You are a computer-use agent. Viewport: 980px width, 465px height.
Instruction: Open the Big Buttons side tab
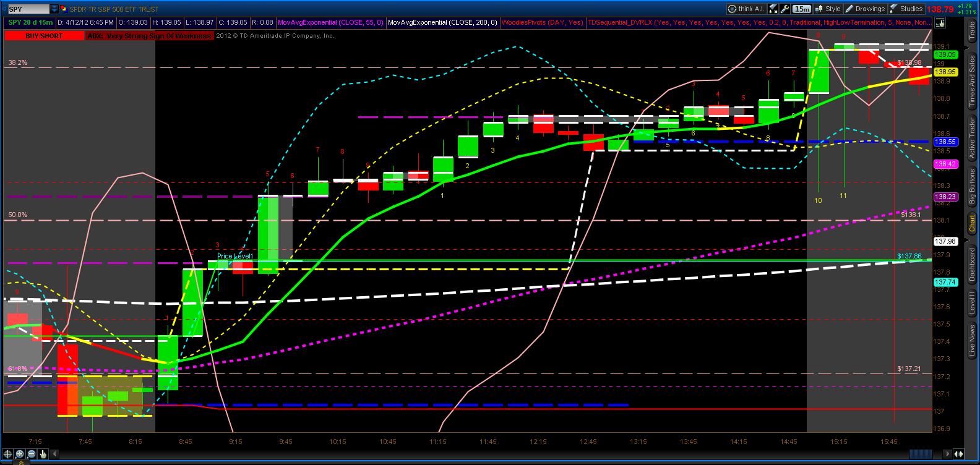972,186
